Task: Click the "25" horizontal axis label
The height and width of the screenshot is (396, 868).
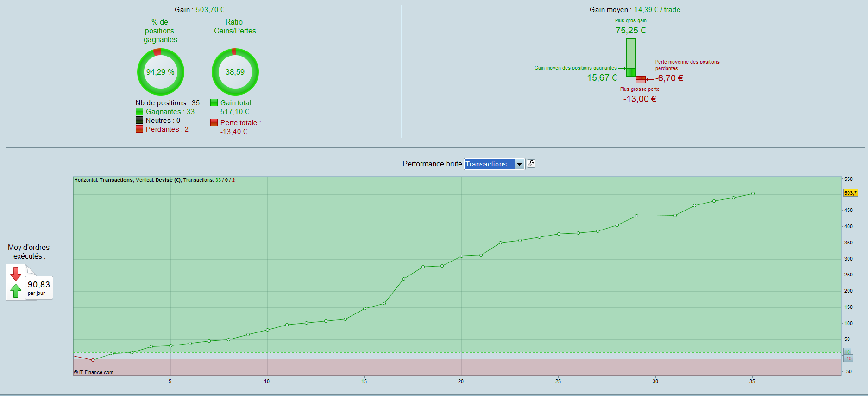Action: point(558,381)
